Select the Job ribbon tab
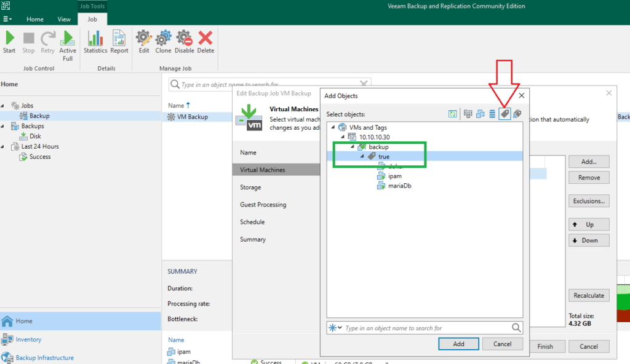 [x=92, y=19]
